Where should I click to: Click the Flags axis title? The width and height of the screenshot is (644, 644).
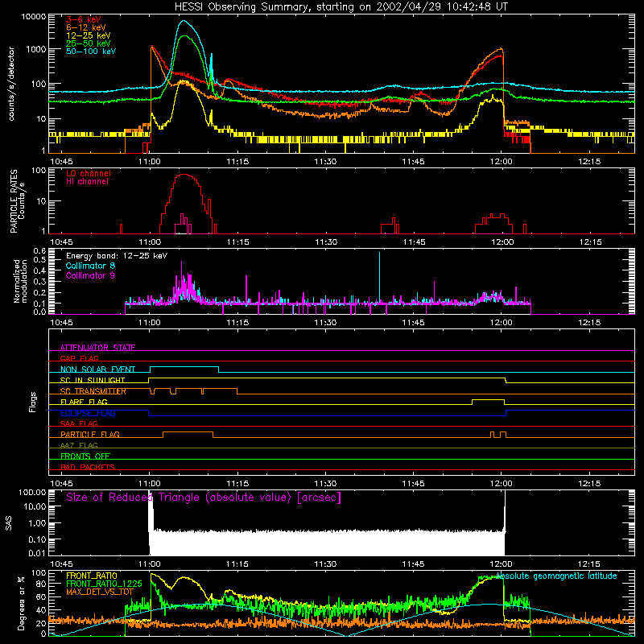pos(33,402)
